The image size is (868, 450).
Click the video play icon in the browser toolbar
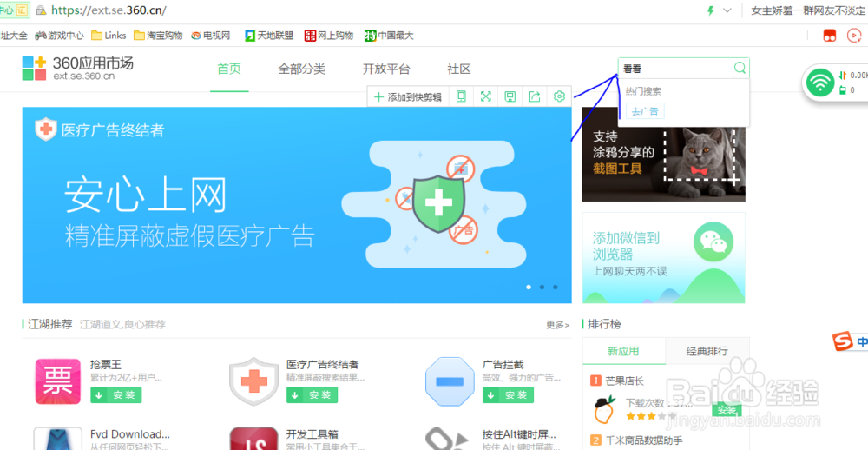pos(854,36)
